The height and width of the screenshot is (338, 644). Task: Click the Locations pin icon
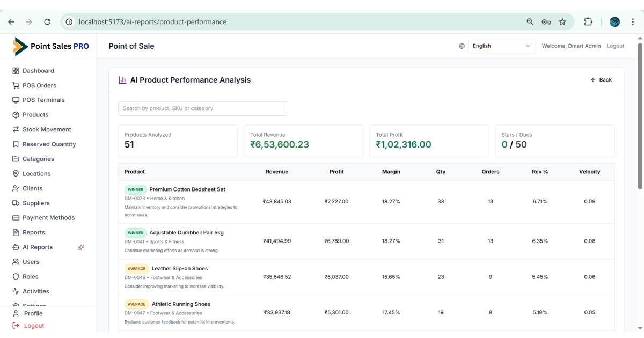click(x=16, y=174)
